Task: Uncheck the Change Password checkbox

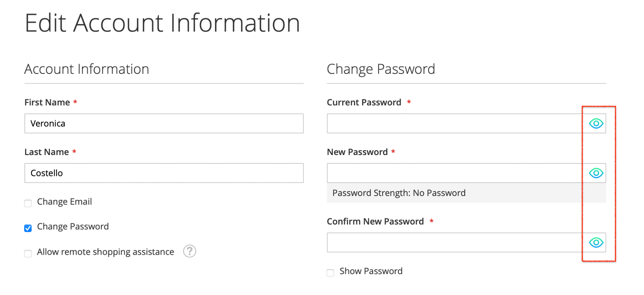Action: (28, 228)
